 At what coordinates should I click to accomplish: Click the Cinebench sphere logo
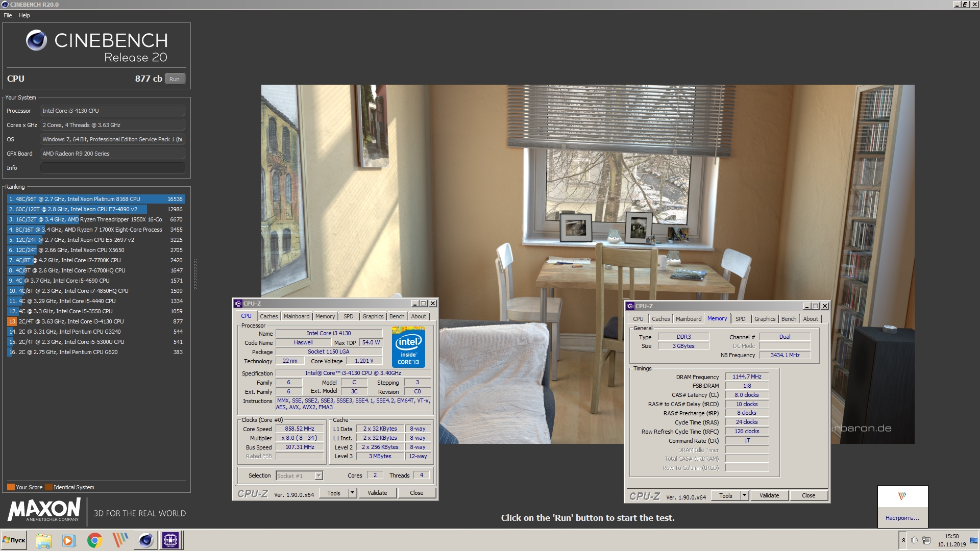(x=36, y=40)
